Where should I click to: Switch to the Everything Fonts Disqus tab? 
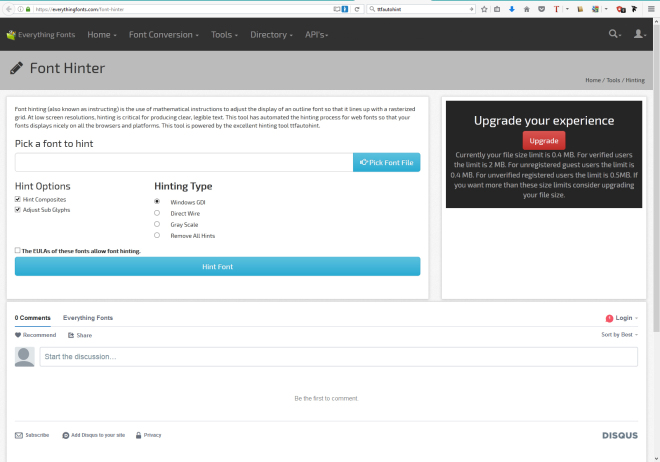point(88,318)
